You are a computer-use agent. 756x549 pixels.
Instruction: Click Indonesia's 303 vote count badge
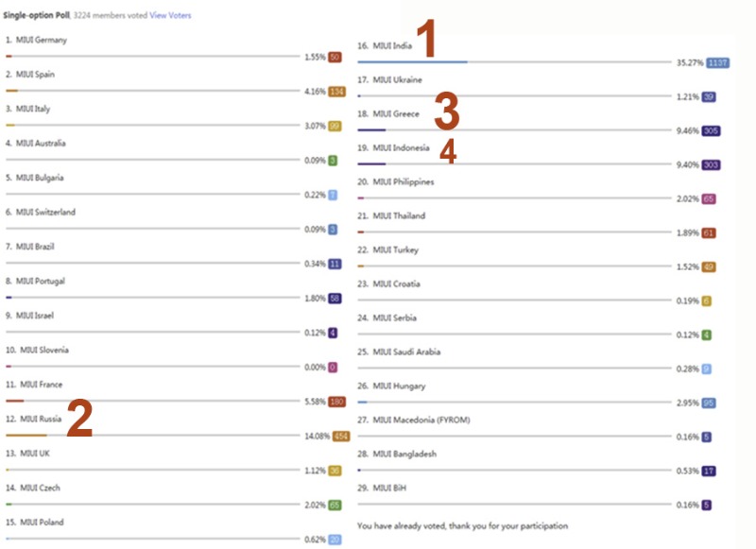point(712,165)
